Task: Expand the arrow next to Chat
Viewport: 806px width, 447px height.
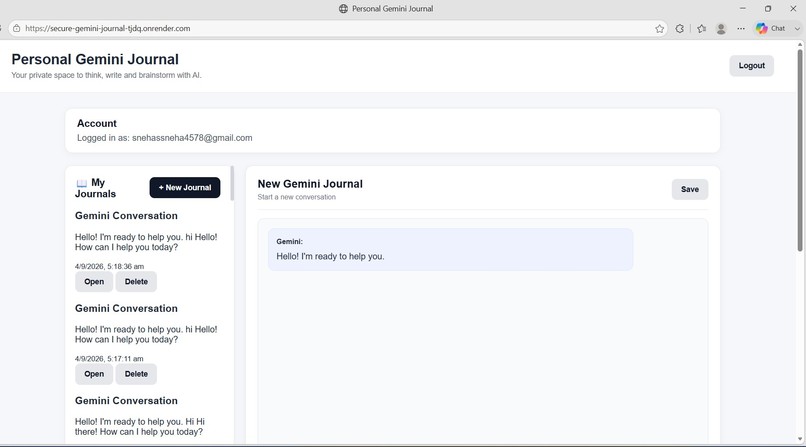Action: pos(797,29)
